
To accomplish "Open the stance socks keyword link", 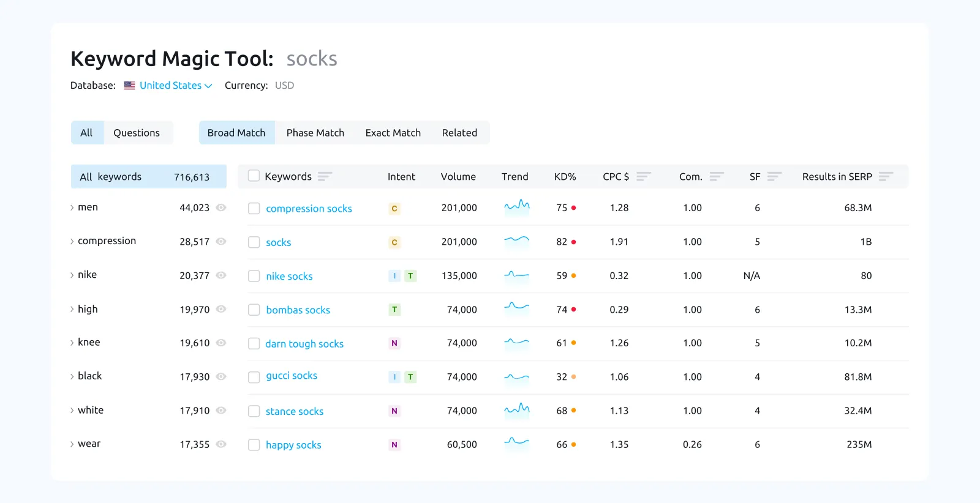I will [295, 411].
